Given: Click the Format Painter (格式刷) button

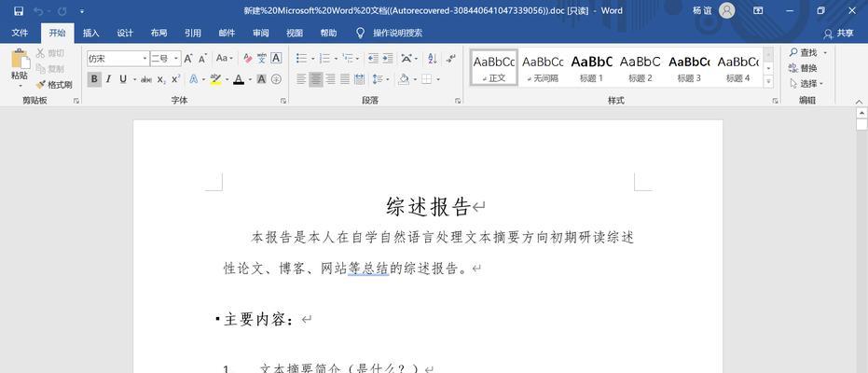Looking at the screenshot, I should (54, 85).
